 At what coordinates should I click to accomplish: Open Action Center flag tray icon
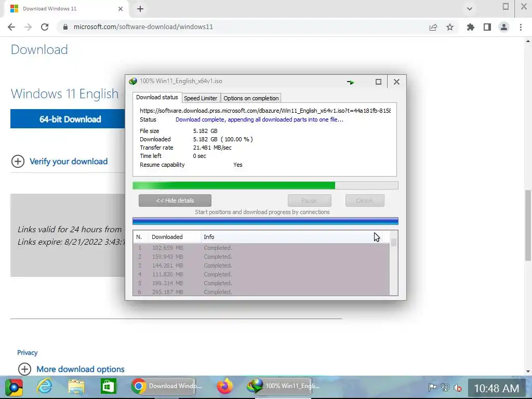432,387
